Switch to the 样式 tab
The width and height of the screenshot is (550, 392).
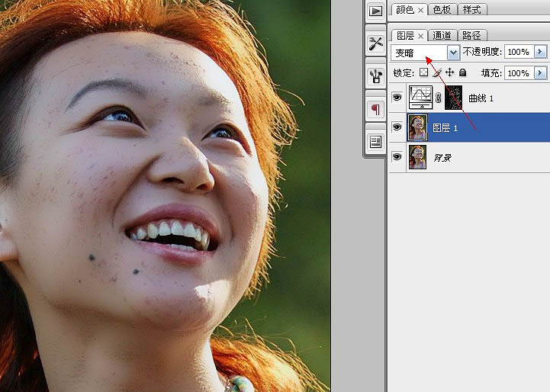471,10
